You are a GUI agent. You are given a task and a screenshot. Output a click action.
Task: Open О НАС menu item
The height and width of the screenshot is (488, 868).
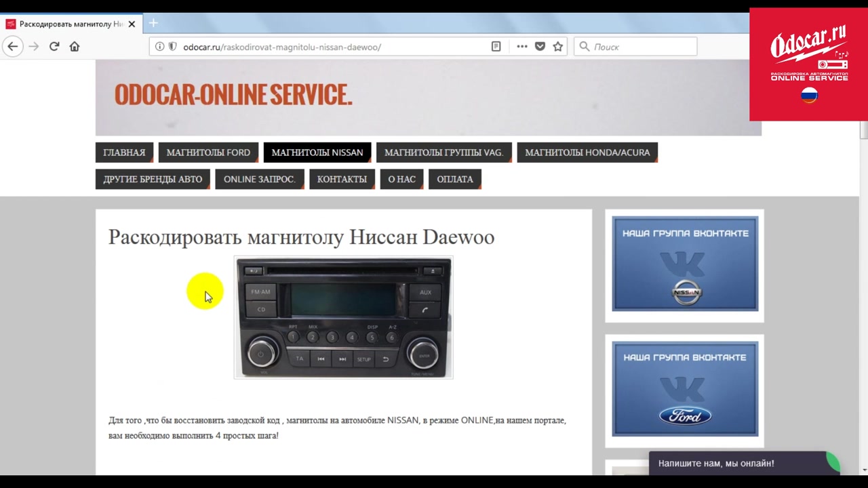(x=401, y=179)
